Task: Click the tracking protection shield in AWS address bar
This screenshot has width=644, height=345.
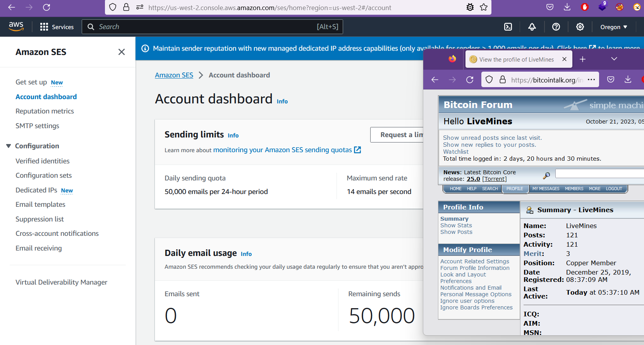Action: (x=113, y=7)
